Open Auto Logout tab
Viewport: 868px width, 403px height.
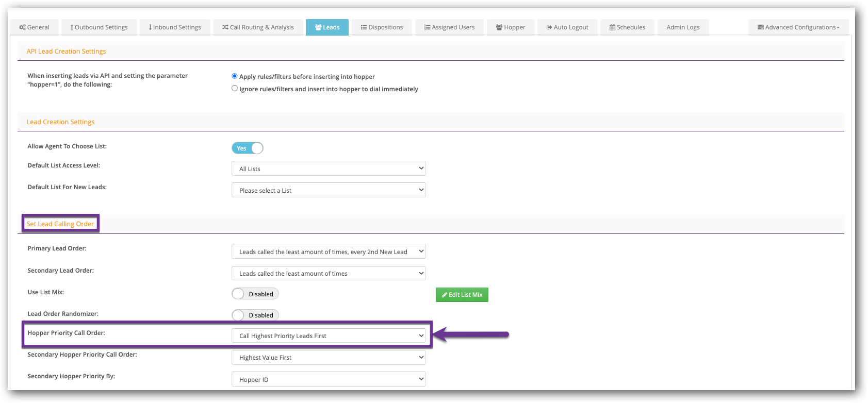(567, 27)
